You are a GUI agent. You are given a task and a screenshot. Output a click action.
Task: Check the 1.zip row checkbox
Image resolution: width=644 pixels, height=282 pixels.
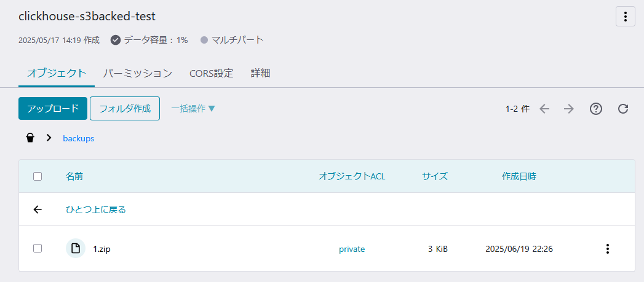tap(38, 248)
